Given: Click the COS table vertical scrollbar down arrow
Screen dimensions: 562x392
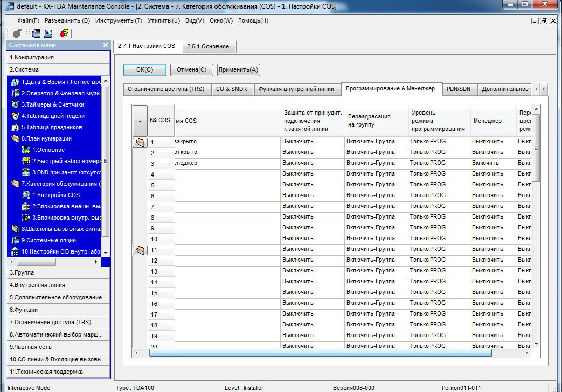Looking at the screenshot, I should (x=536, y=344).
